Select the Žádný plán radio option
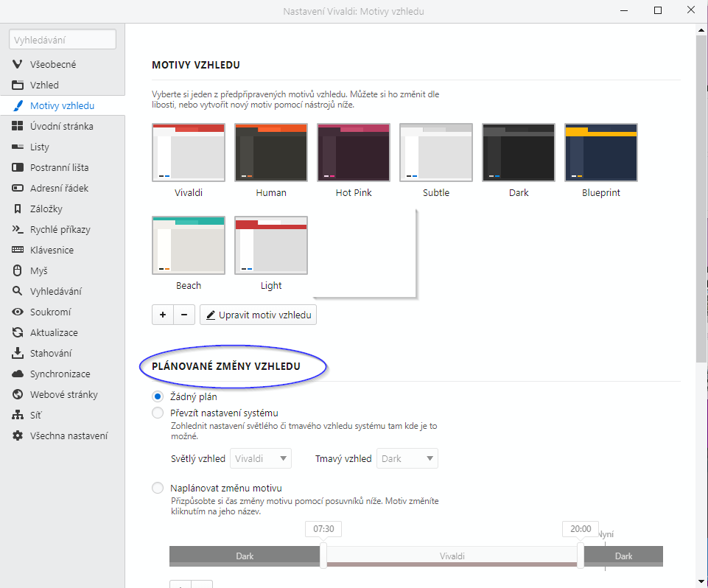 (x=158, y=396)
